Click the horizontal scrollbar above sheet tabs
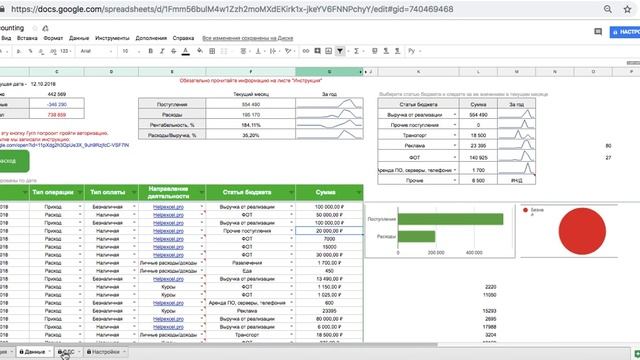Viewport: 640px width, 360px height. pyautogui.click(x=220, y=344)
